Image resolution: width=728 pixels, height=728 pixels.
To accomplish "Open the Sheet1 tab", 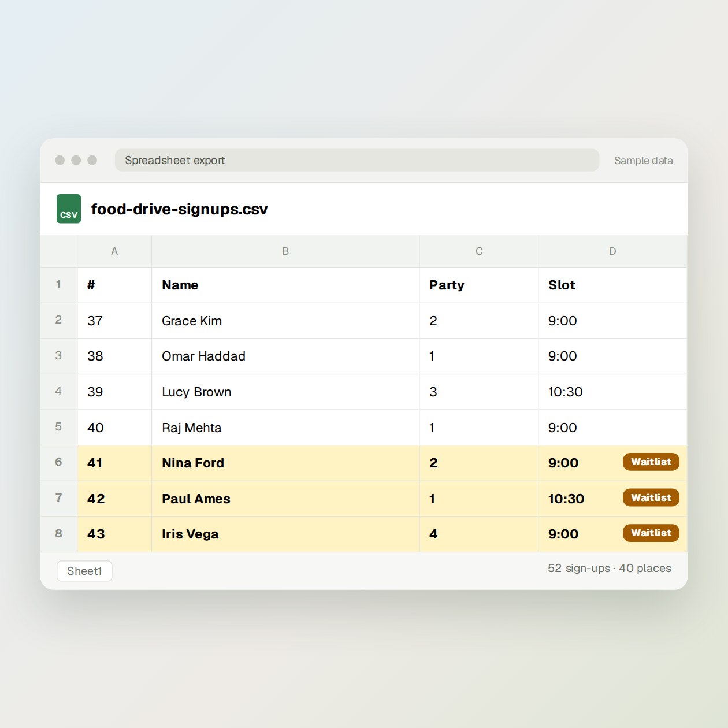I will 84,571.
